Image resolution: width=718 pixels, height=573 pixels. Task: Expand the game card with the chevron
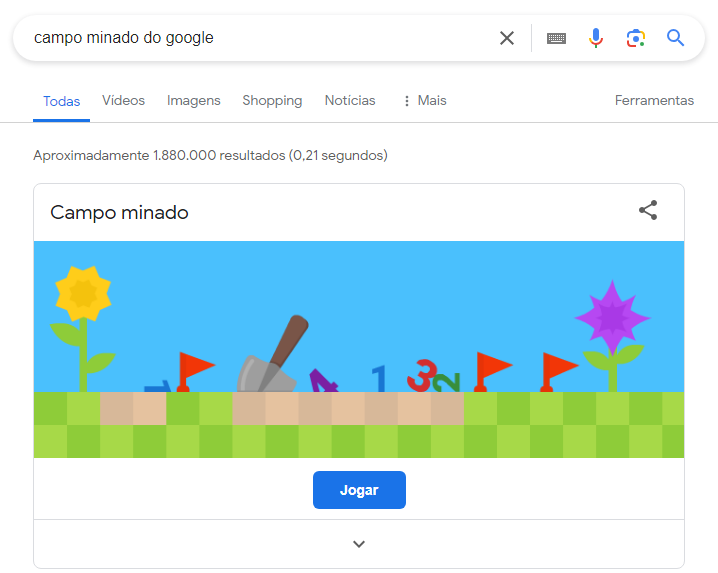click(x=359, y=544)
